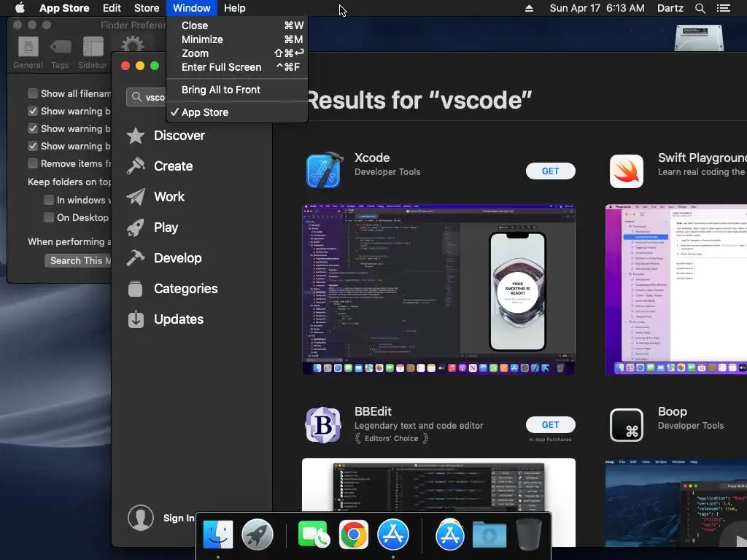The width and height of the screenshot is (747, 560).
Task: Open the Boop screenshot preview
Action: point(676,502)
